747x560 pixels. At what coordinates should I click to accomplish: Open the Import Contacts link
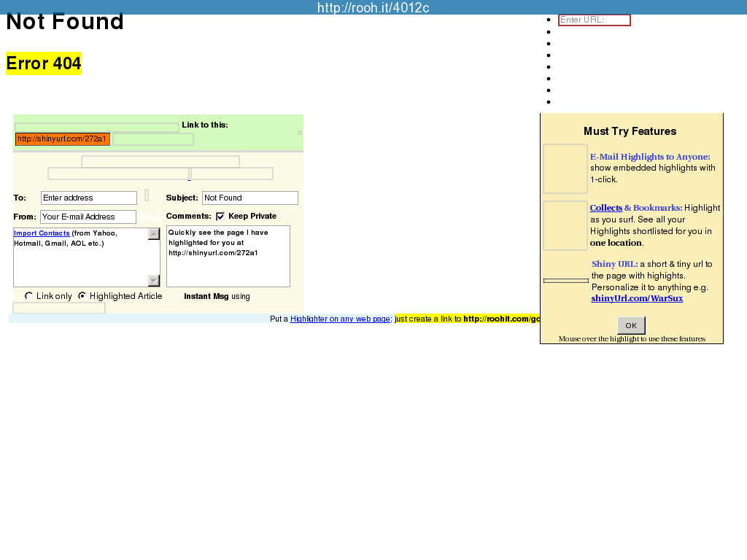pyautogui.click(x=42, y=233)
